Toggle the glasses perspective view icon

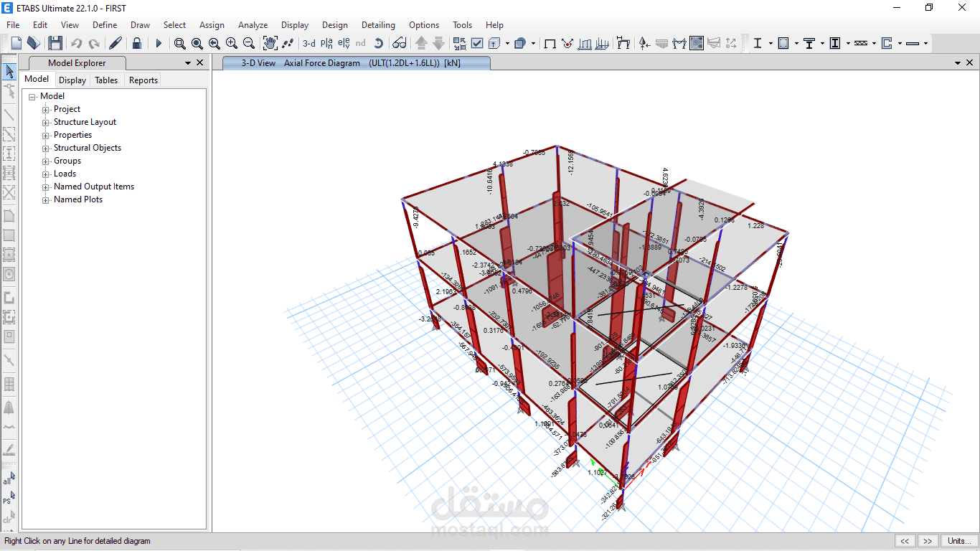(400, 43)
